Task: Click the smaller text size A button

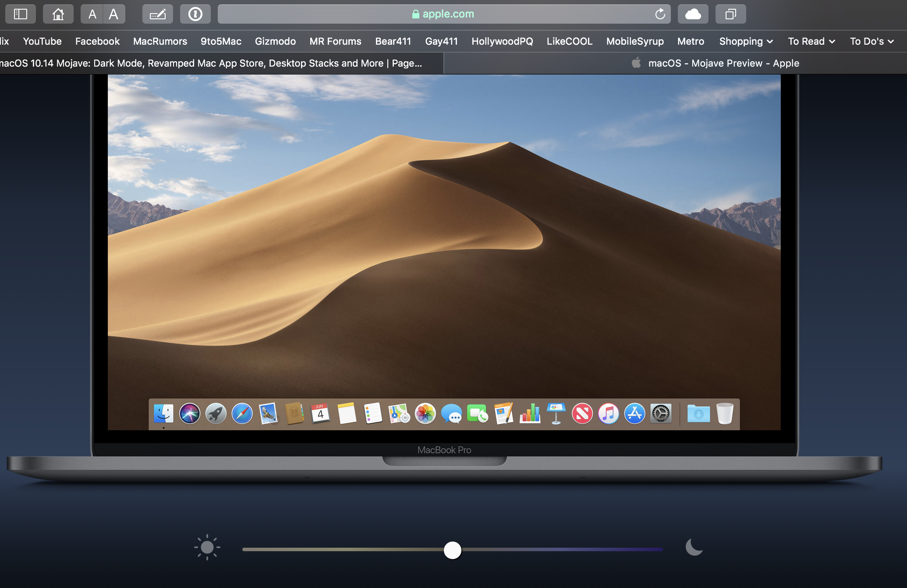Action: (x=92, y=14)
